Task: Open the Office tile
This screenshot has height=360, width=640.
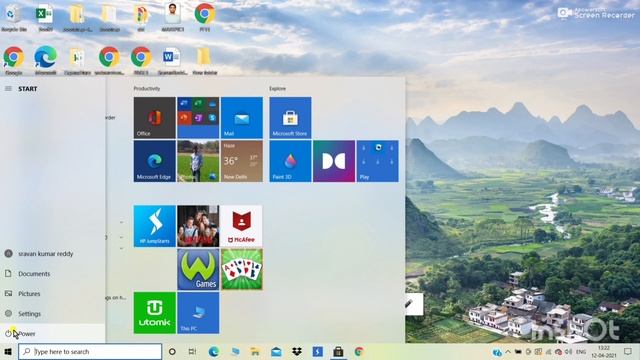Action: point(155,118)
